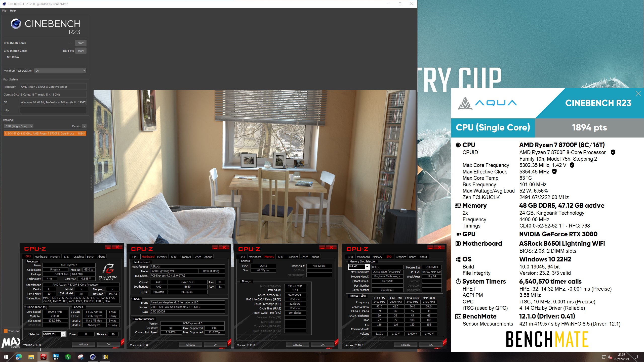
Task: Open Memory tab in the CPU-tab CPU-Z window
Action: (x=55, y=257)
